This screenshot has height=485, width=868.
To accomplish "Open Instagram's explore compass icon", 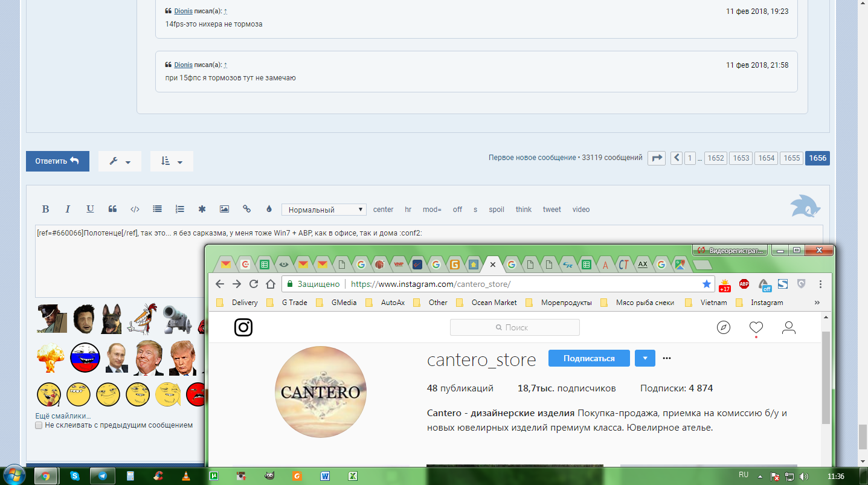I will coord(723,327).
